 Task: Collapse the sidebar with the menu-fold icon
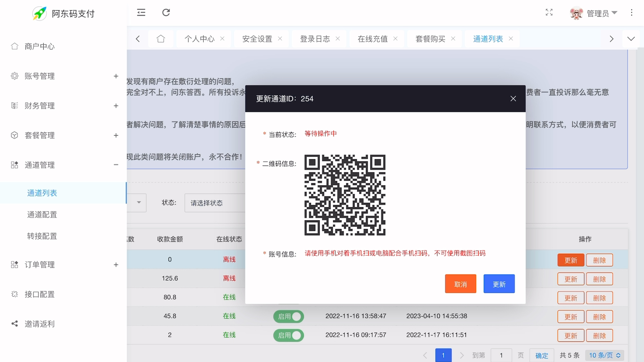(141, 12)
